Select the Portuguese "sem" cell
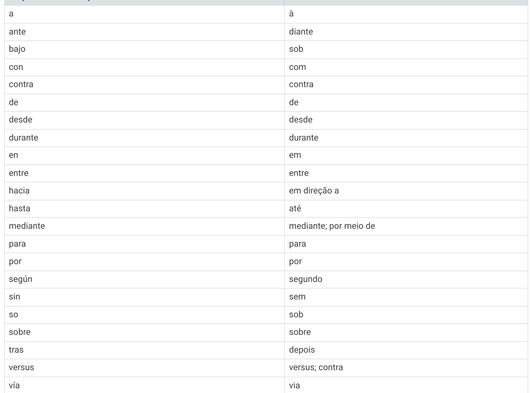532x393 pixels. tap(406, 297)
